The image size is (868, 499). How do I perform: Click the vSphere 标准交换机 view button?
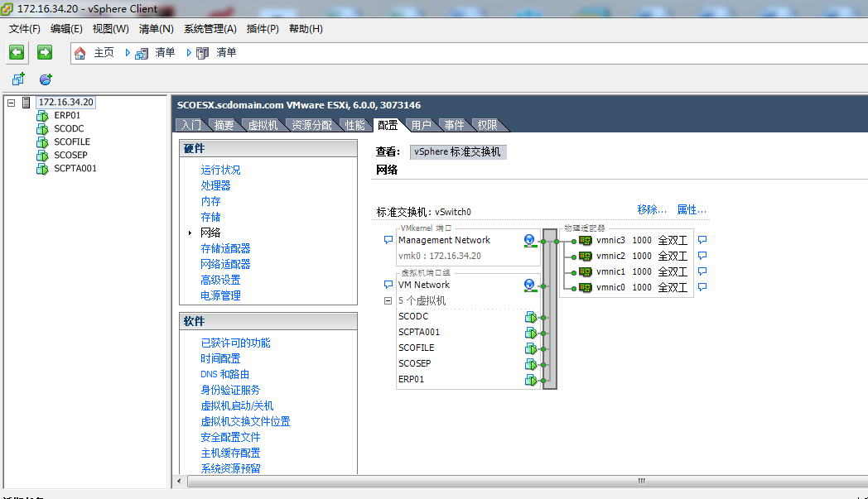(458, 152)
